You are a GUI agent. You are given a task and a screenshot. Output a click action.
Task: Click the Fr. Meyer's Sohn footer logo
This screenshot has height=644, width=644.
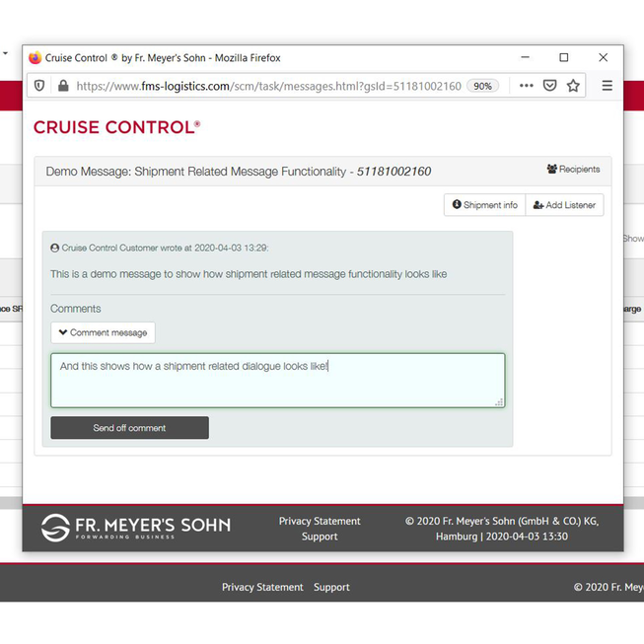coord(136,528)
